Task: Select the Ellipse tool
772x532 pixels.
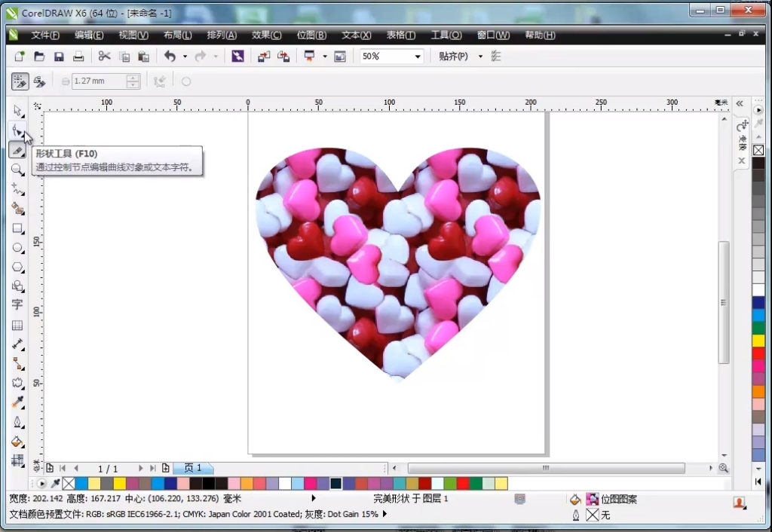Action: pyautogui.click(x=18, y=248)
